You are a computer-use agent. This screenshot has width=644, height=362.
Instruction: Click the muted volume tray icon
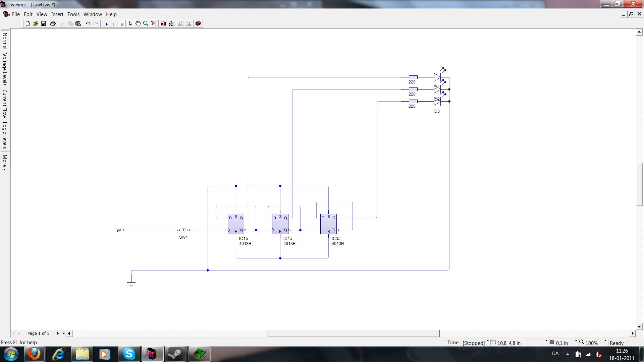599,354
